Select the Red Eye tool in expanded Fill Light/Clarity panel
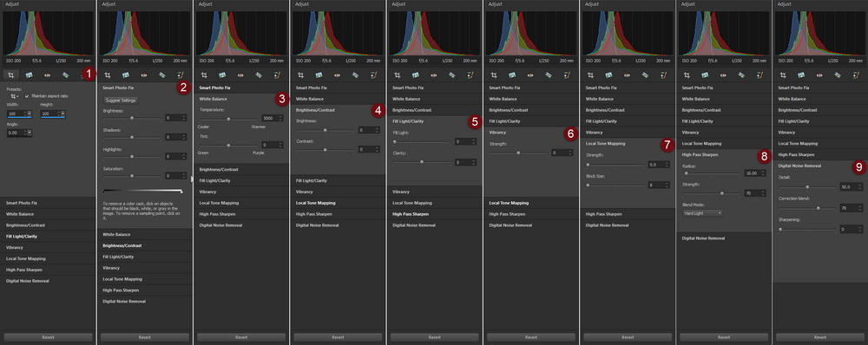868x345 pixels. 433,75
